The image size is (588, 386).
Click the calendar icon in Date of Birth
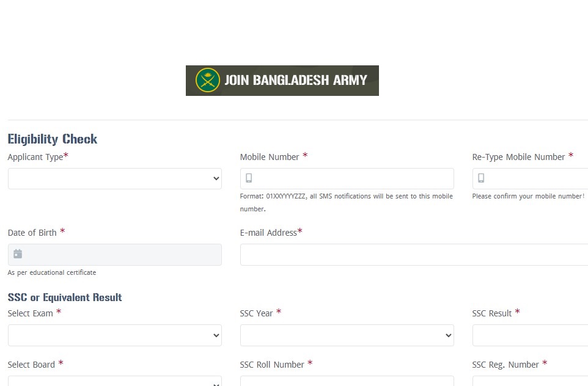click(18, 254)
